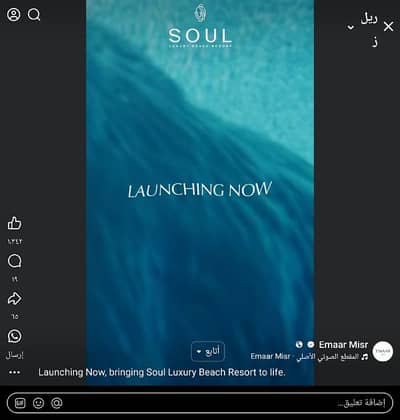This screenshot has width=400, height=420.
Task: Open the Emaar Misr page name
Action: [343, 345]
